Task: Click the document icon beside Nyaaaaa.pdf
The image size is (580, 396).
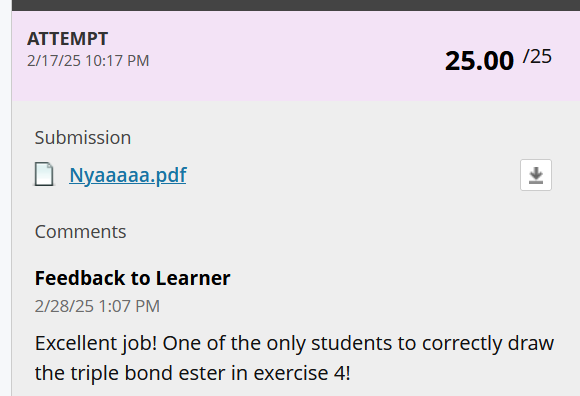Action: click(44, 174)
